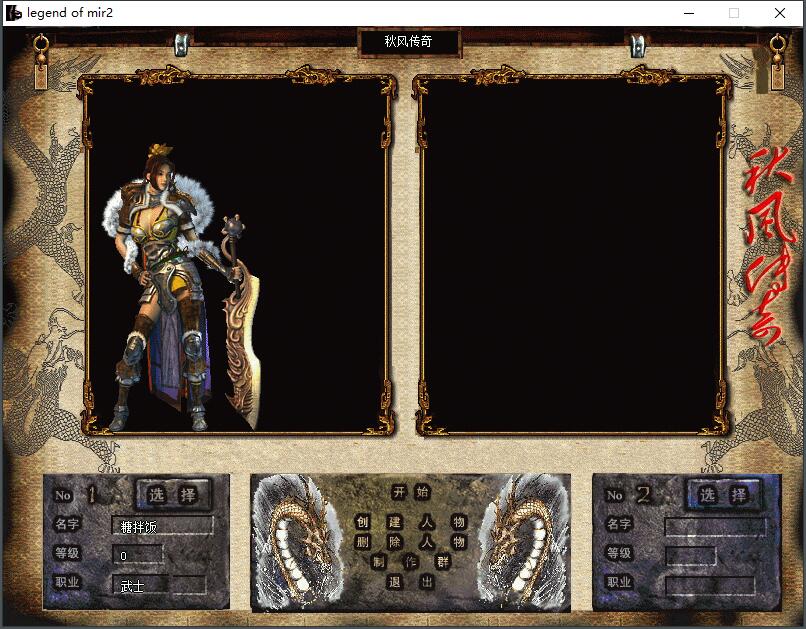Click 制作群 credits option
Image resolution: width=806 pixels, height=629 pixels.
click(x=410, y=562)
